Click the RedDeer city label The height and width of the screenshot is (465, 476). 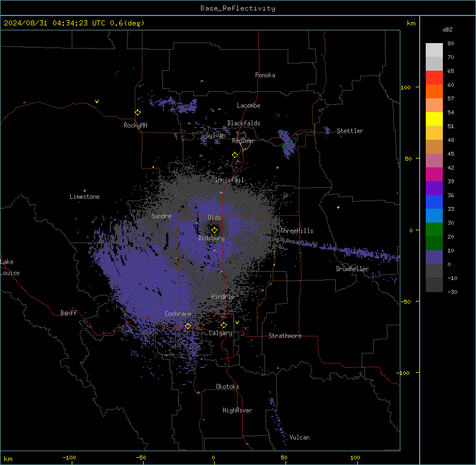(243, 141)
